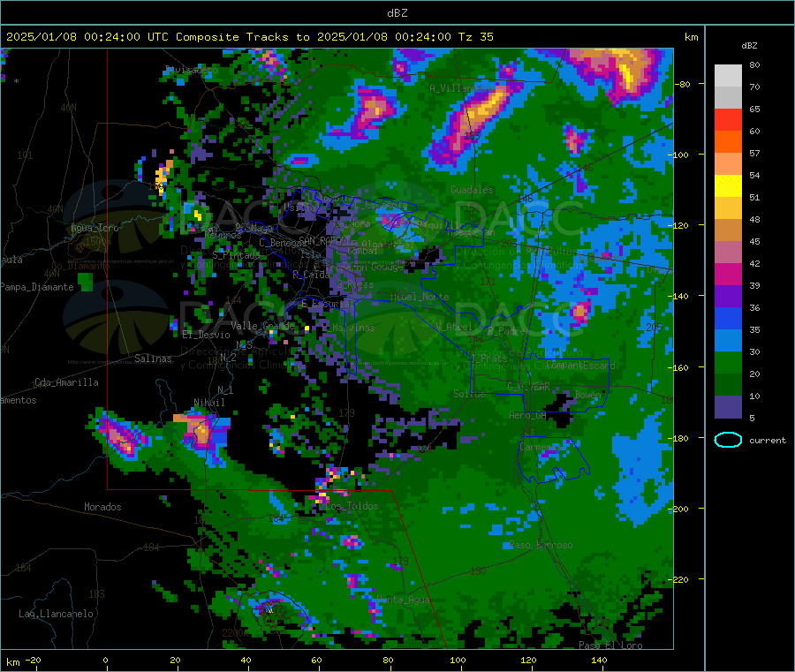Click the intense storm cell at top-right corner
The image size is (795, 672).
click(x=622, y=72)
